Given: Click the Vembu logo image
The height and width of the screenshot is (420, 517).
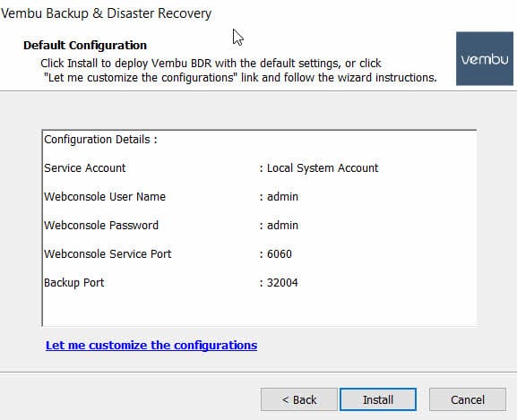Looking at the screenshot, I should (485, 58).
